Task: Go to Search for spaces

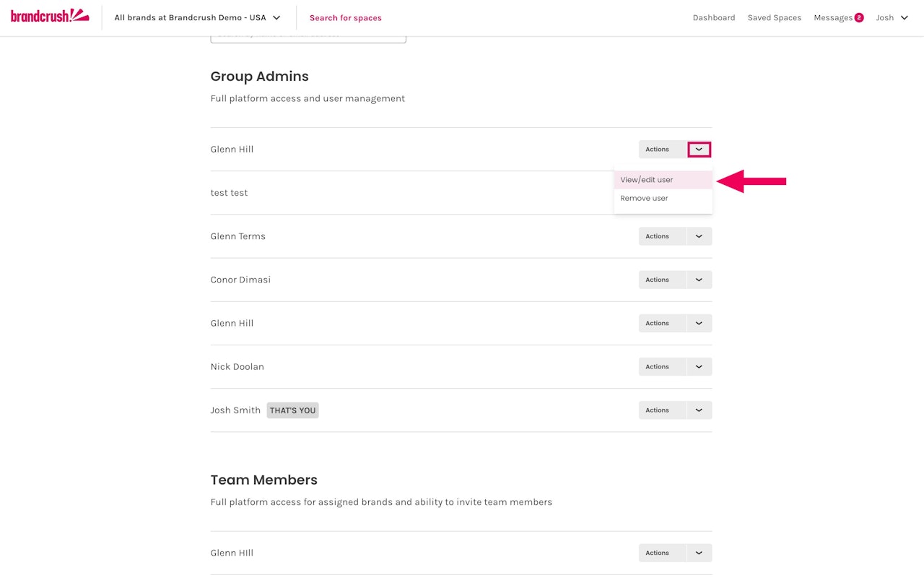Action: pyautogui.click(x=345, y=18)
